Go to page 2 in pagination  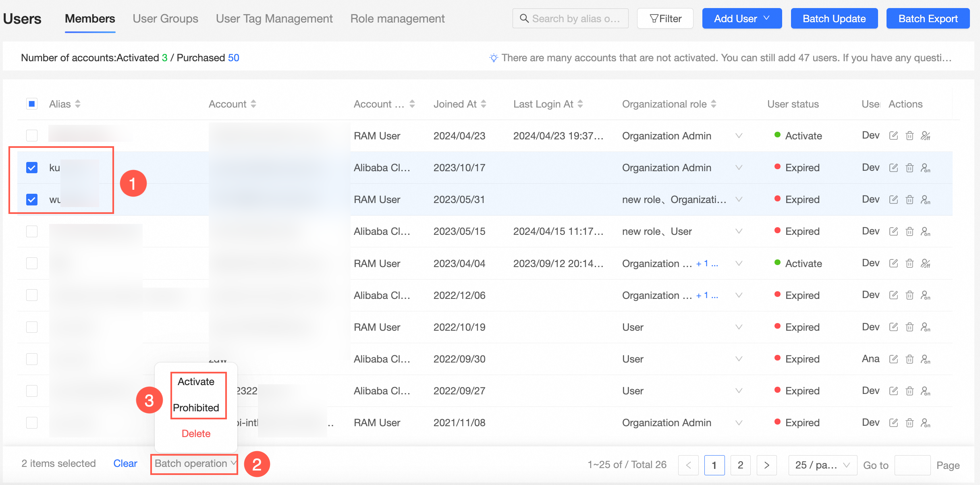740,465
